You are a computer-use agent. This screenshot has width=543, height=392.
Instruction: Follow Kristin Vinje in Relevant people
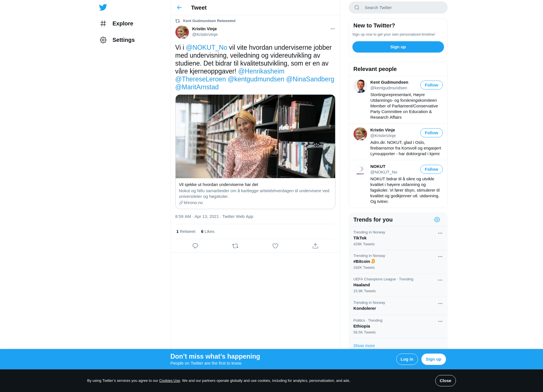[431, 133]
